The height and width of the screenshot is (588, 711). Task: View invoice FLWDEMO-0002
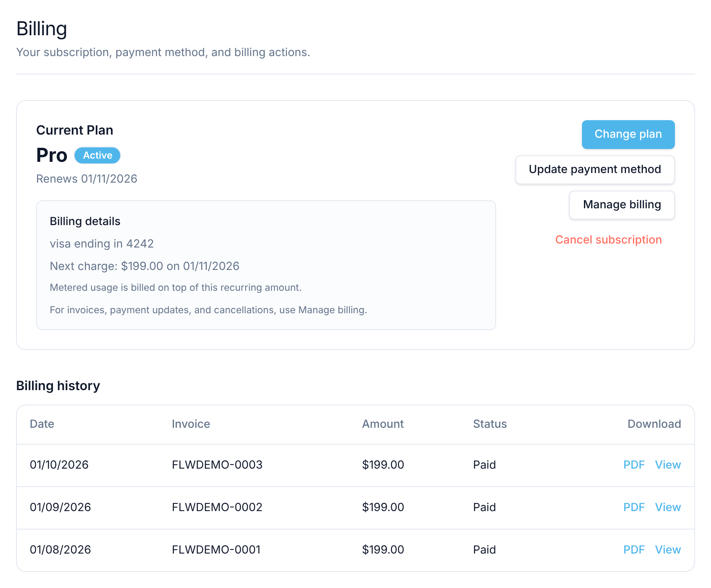(668, 507)
